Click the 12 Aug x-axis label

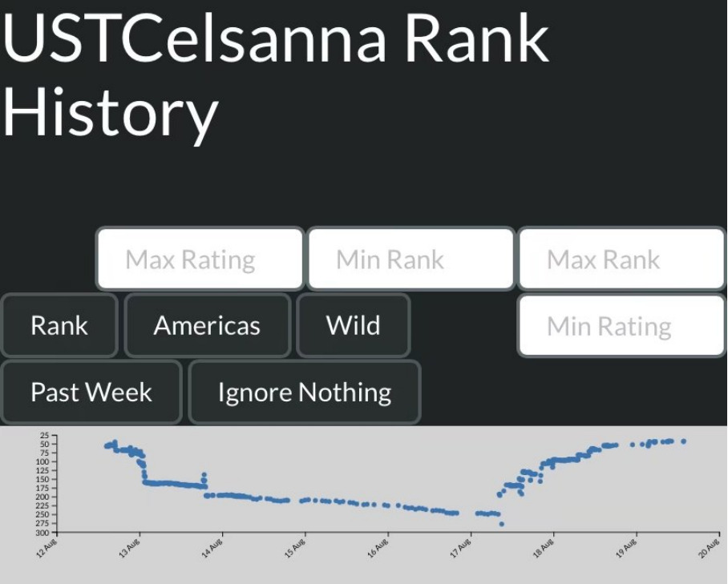coord(47,548)
